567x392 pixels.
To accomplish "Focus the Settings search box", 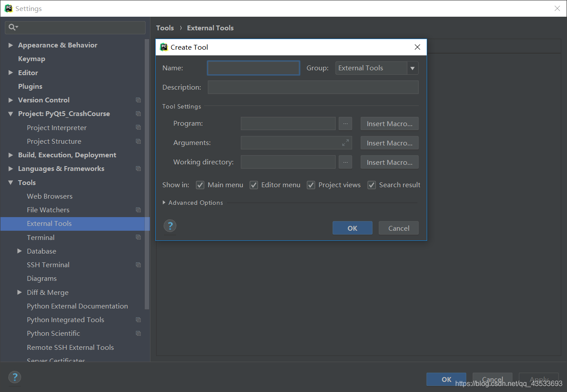I will click(75, 27).
